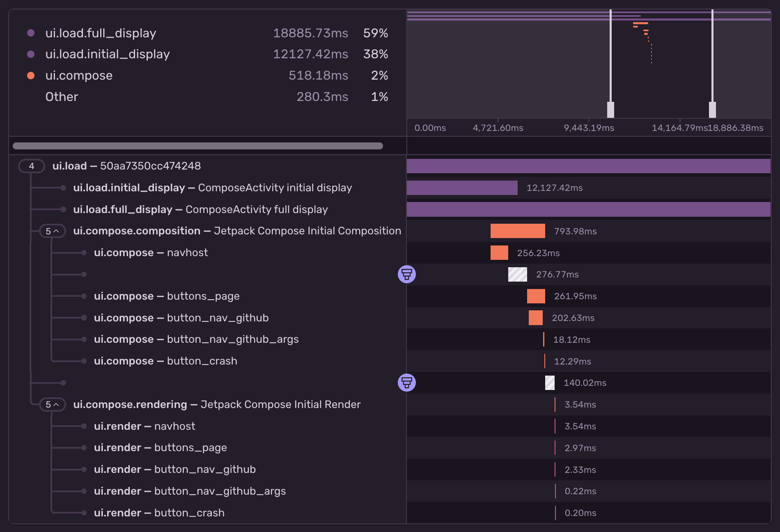Click the ui.load.initial_display legend dot
This screenshot has width=780, height=532.
[31, 54]
